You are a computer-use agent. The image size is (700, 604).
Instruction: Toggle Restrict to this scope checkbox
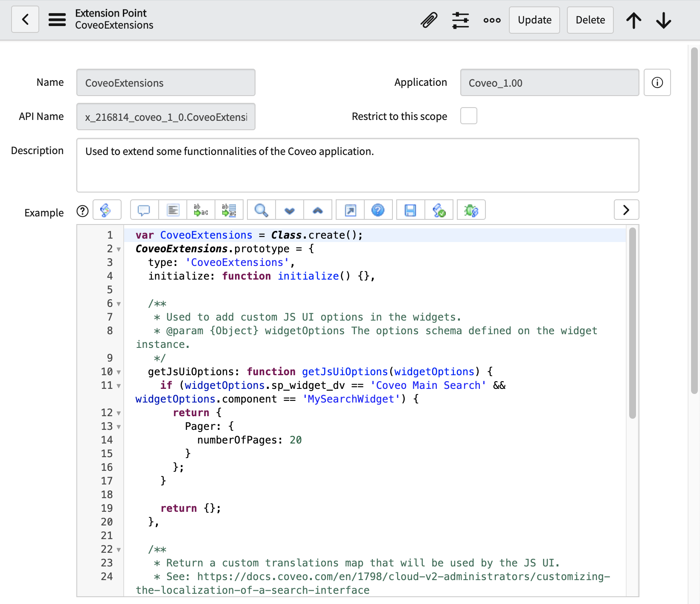[469, 116]
